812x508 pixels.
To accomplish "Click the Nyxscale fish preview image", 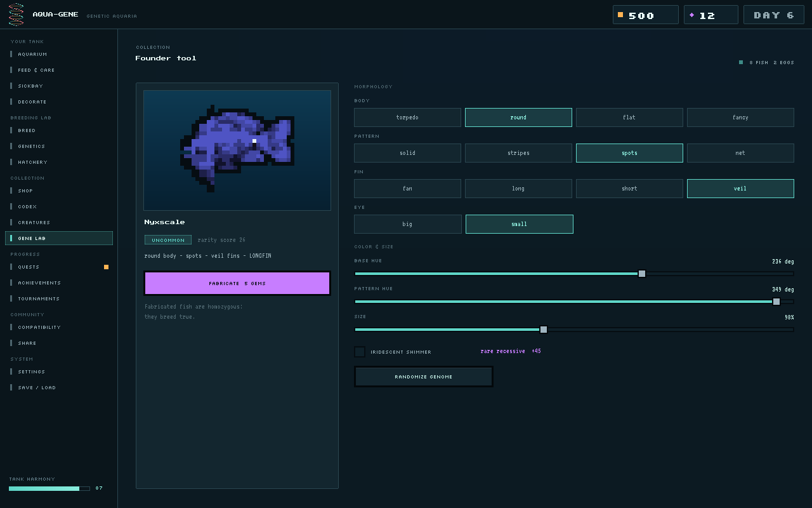I will point(237,150).
